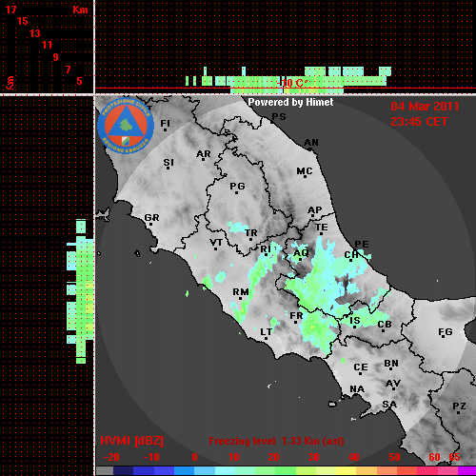Select the NA city label
The height and width of the screenshot is (476, 476).
coord(357,389)
